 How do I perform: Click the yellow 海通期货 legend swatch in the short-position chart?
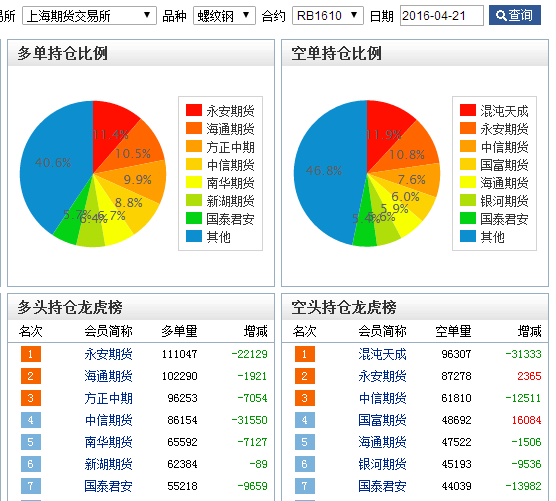coord(468,182)
